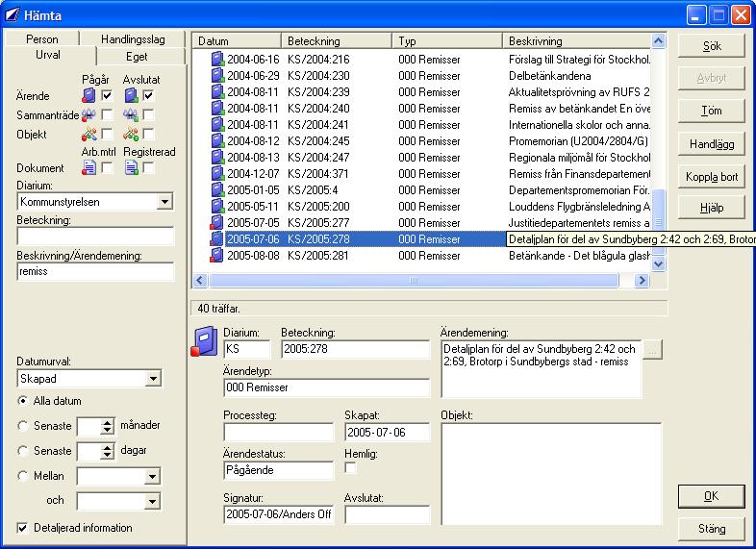Click the Dokument Arb.mtrl page icon

click(x=88, y=167)
